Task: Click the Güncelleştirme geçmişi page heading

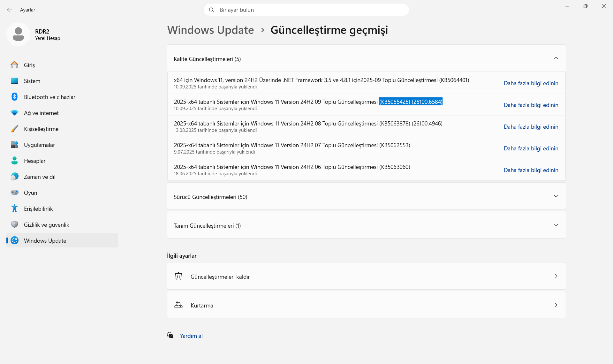Action: 329,30
